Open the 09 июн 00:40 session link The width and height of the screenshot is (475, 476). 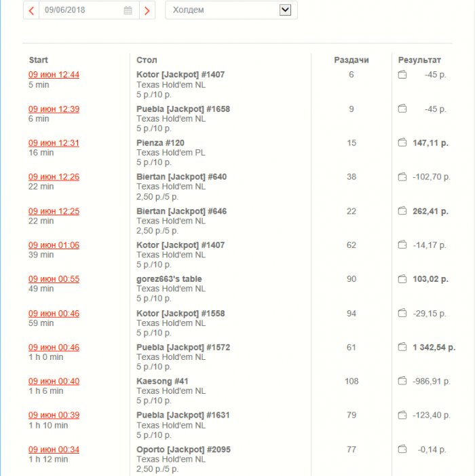[x=54, y=382]
